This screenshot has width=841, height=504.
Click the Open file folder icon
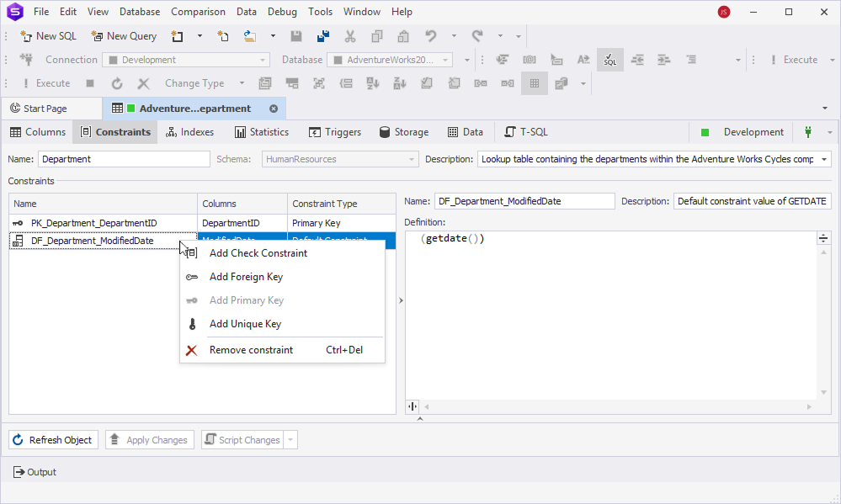[250, 36]
